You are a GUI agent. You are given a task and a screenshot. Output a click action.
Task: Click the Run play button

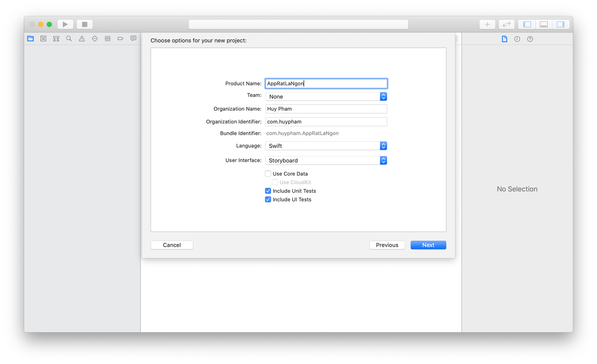click(65, 24)
